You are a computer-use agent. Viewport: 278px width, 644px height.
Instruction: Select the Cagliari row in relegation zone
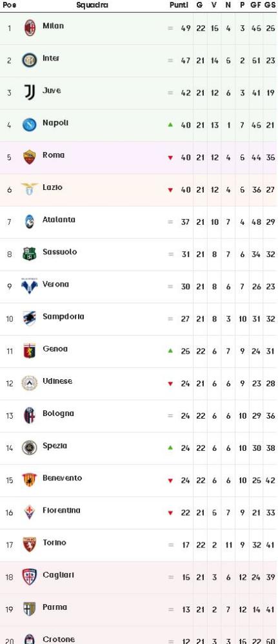(x=139, y=577)
